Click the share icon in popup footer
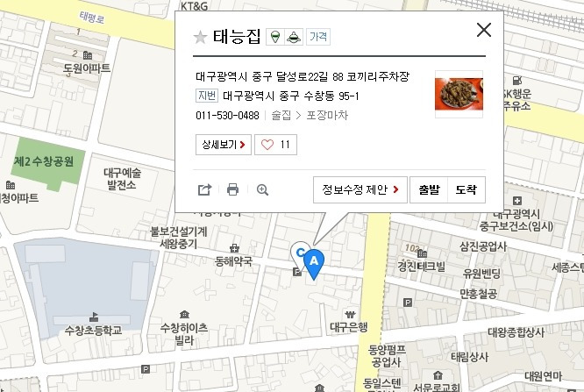The image size is (584, 392). 204,189
